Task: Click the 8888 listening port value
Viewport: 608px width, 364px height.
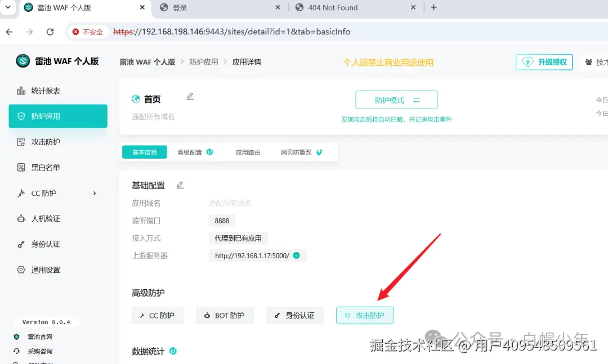Action: (x=222, y=221)
